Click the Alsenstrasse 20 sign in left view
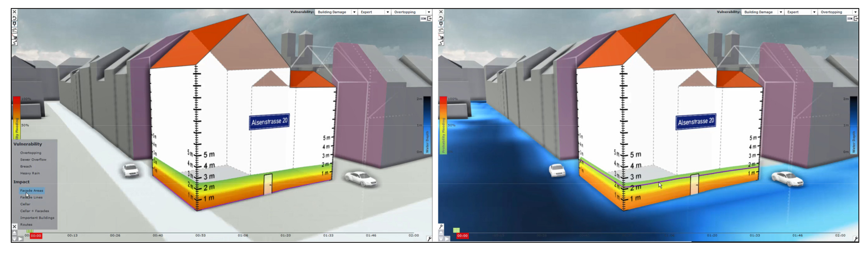Screen dimensions: 868x253 (x=269, y=122)
